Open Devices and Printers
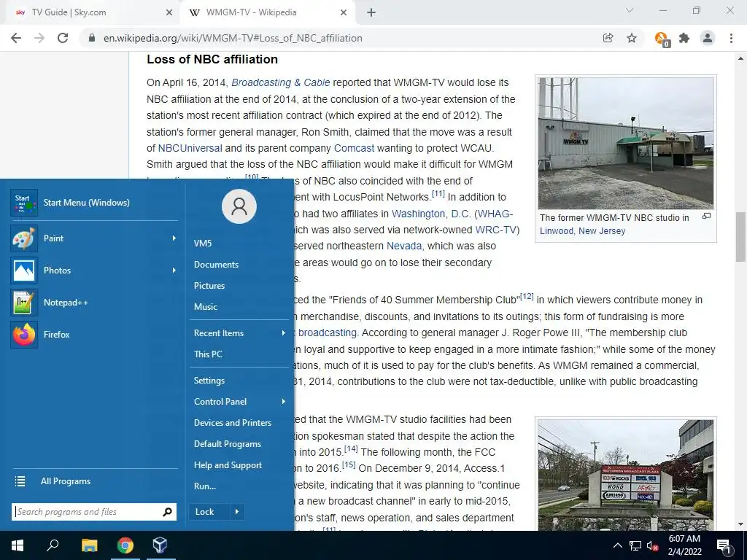Viewport: 747px width, 560px height. [233, 423]
